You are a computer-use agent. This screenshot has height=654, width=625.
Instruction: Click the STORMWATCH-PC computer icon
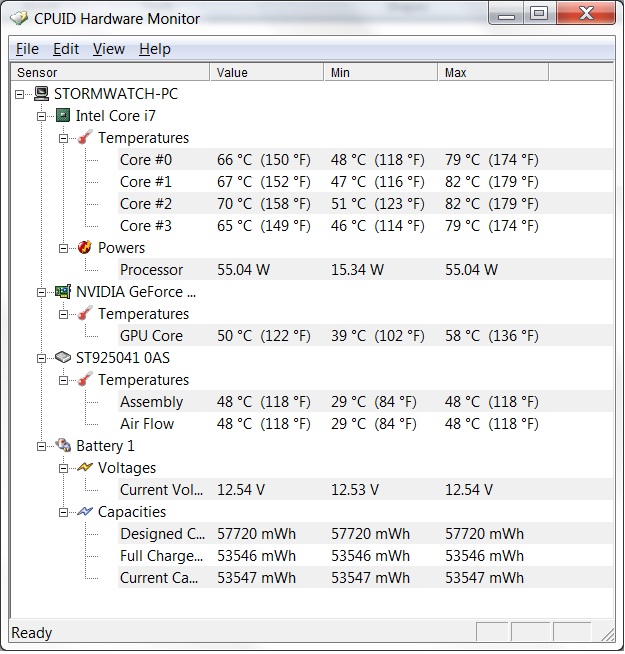[41, 93]
